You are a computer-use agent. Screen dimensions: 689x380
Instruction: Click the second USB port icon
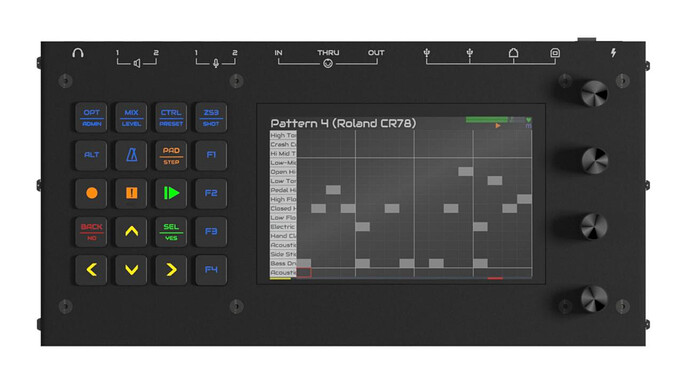pos(470,53)
